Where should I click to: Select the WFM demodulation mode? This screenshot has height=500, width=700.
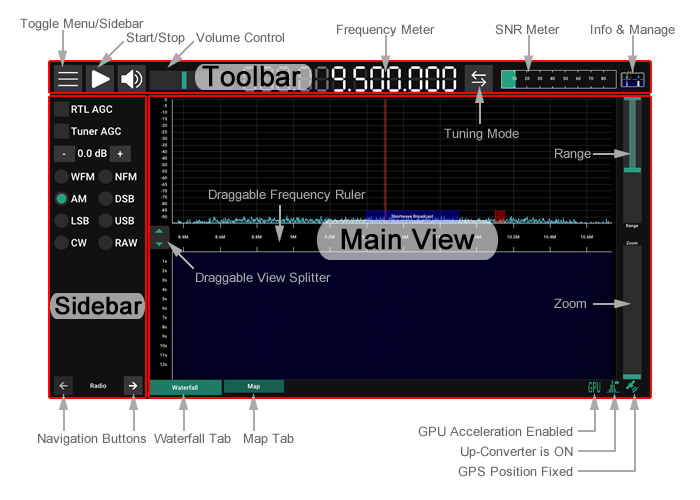62,177
